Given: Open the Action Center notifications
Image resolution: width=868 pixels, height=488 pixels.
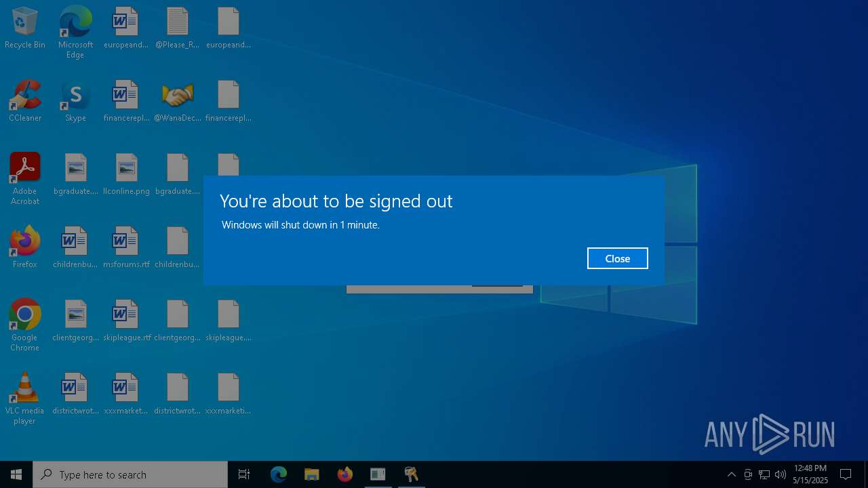Looking at the screenshot, I should pos(846,474).
